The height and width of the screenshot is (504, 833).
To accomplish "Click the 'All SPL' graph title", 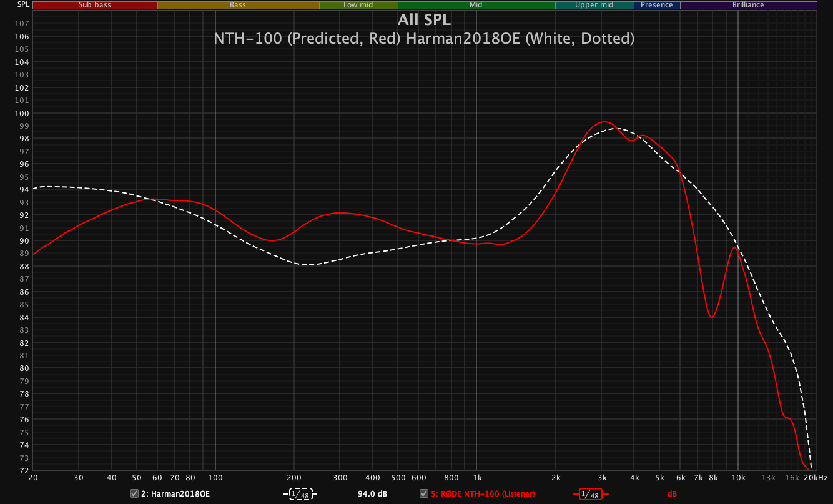I will pos(424,19).
